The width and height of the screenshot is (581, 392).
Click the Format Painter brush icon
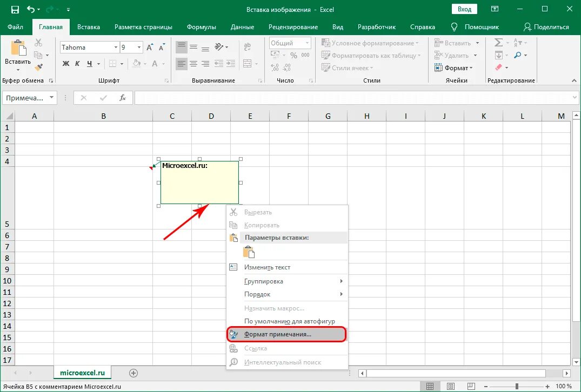click(38, 67)
